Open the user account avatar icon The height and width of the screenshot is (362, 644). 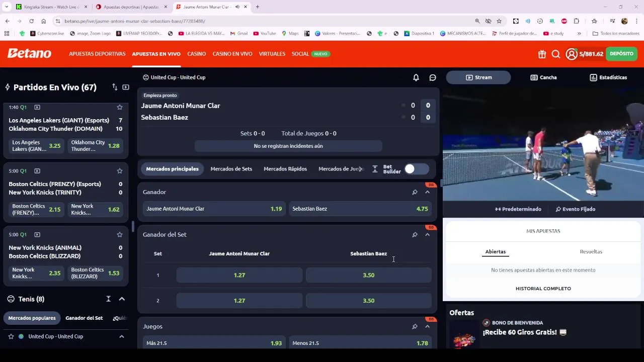pyautogui.click(x=572, y=54)
